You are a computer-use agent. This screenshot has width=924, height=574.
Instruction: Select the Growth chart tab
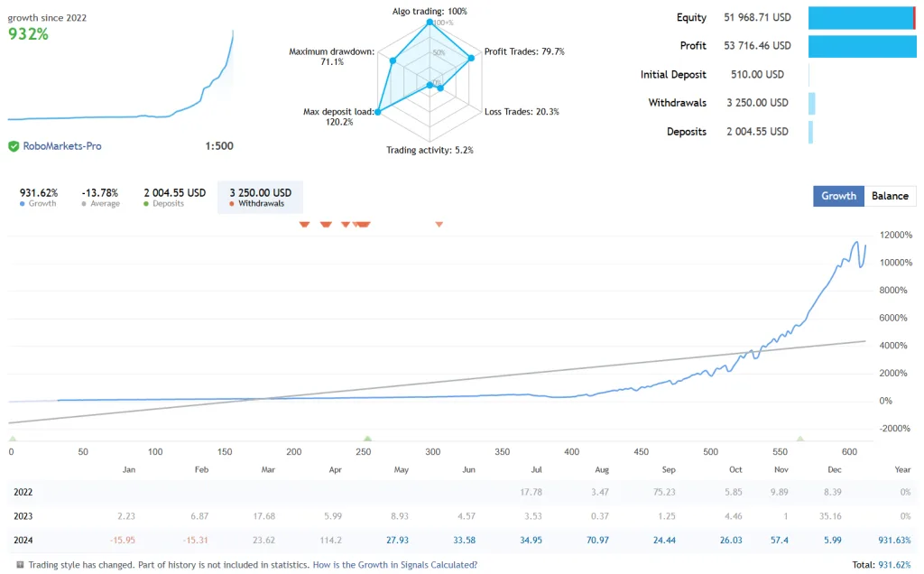pos(838,196)
